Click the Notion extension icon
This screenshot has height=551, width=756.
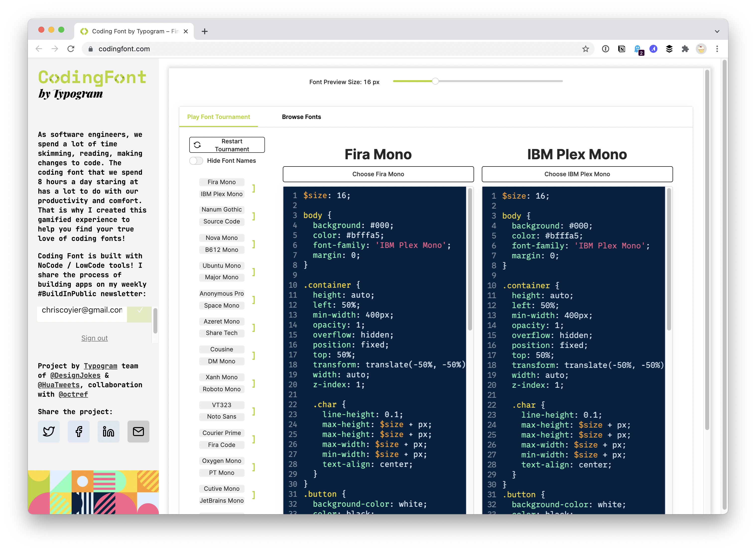point(622,49)
